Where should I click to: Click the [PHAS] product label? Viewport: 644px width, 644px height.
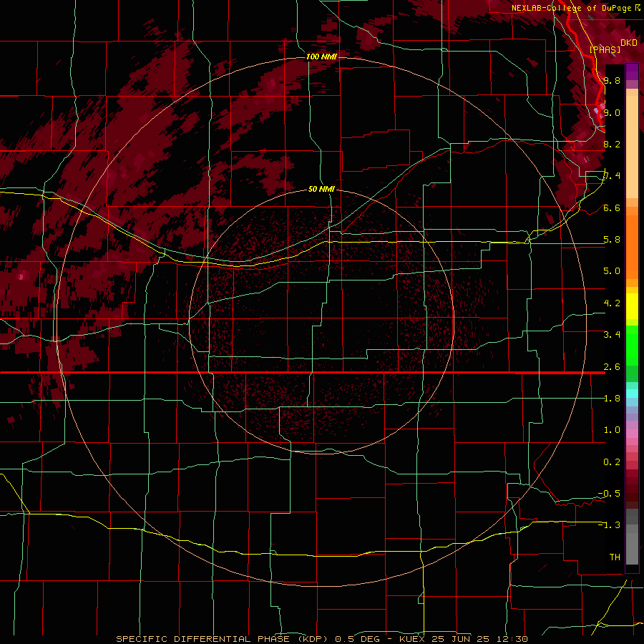[605, 50]
